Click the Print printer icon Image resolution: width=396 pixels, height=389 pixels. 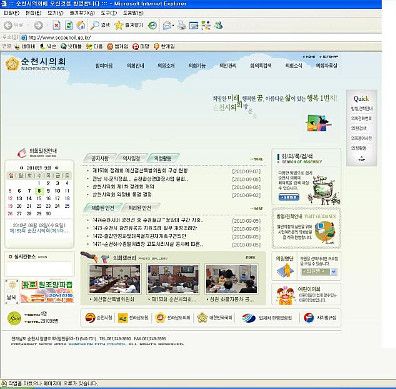[x=181, y=25]
